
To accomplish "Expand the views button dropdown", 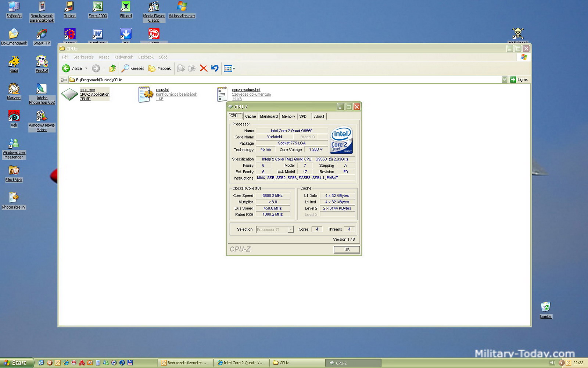I will (234, 68).
